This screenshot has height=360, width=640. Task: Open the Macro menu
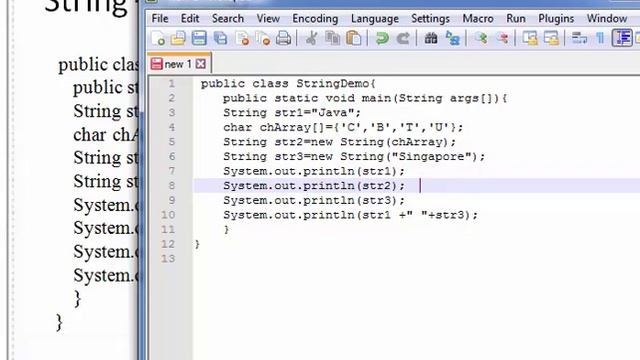[478, 19]
